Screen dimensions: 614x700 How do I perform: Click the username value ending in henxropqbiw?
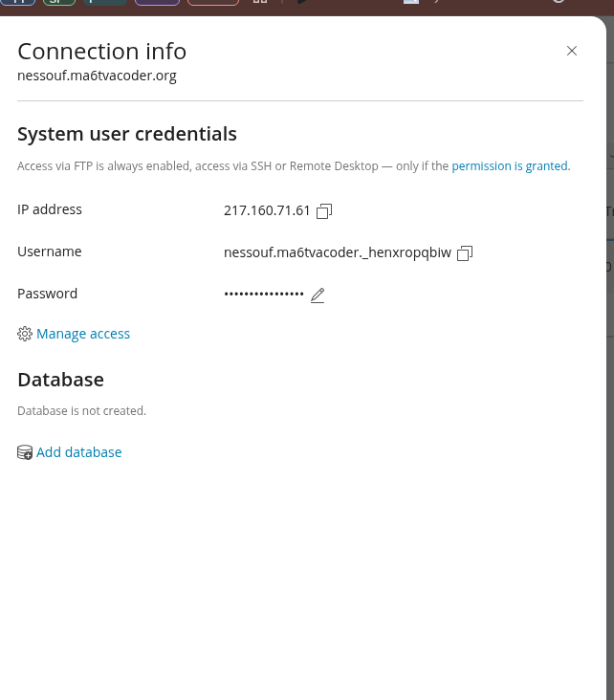point(337,252)
